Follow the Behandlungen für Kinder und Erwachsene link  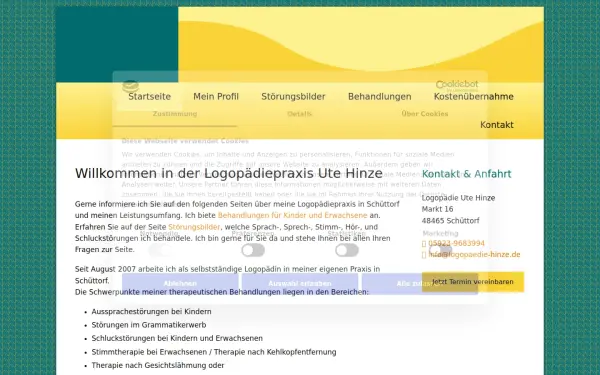292,215
